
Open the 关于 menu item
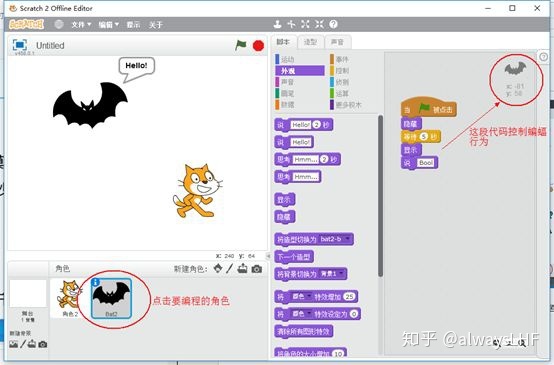(x=155, y=25)
